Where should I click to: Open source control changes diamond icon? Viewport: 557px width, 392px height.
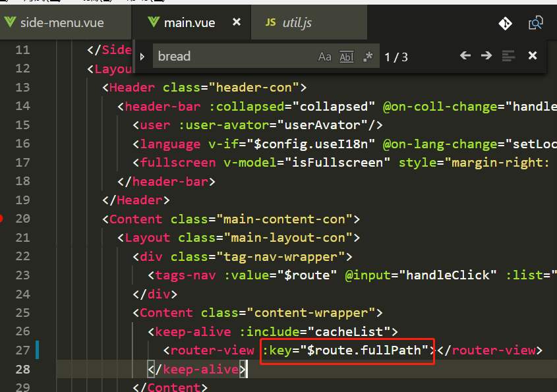(505, 24)
